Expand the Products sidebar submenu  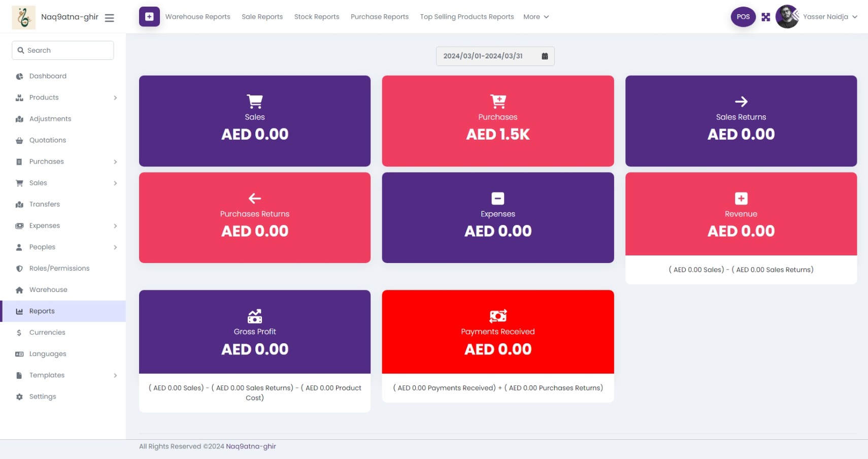coord(115,97)
